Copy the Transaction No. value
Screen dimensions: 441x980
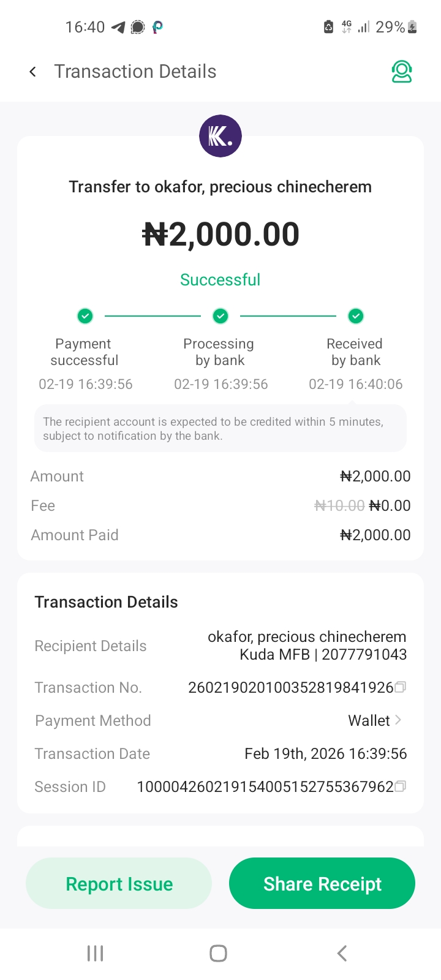coord(401,687)
